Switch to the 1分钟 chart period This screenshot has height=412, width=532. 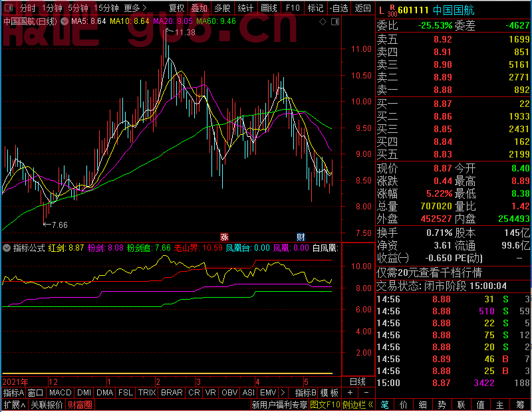point(52,8)
